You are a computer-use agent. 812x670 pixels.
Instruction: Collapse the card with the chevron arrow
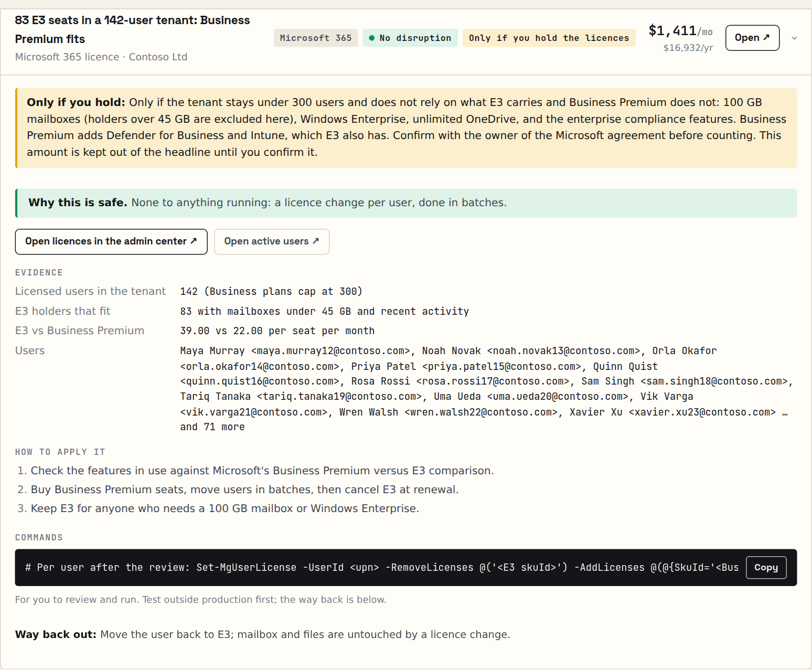click(x=795, y=38)
